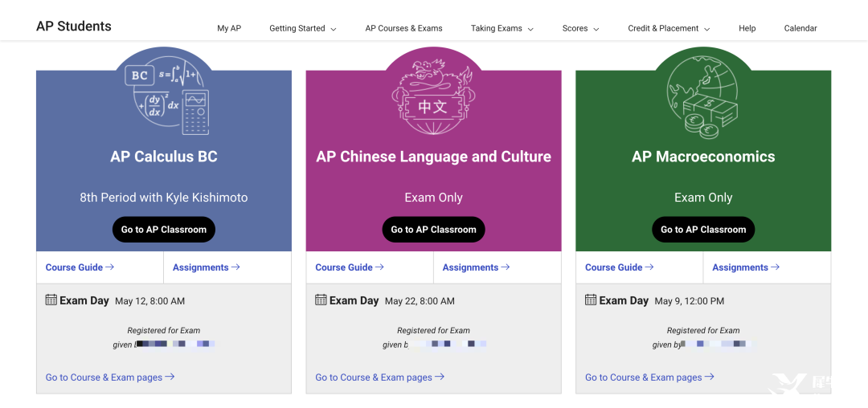Click 'Exam Only' on the Macroeconomics card
Image resolution: width=868 pixels, height=408 pixels.
click(703, 198)
